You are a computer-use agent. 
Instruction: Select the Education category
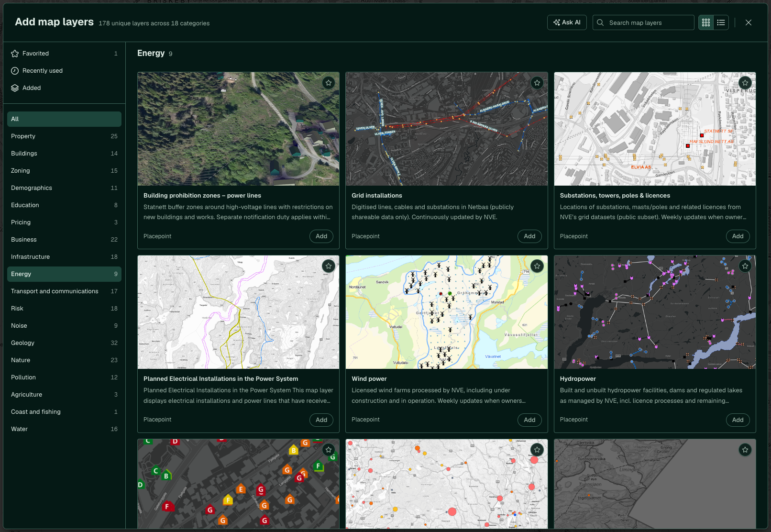pyautogui.click(x=64, y=205)
